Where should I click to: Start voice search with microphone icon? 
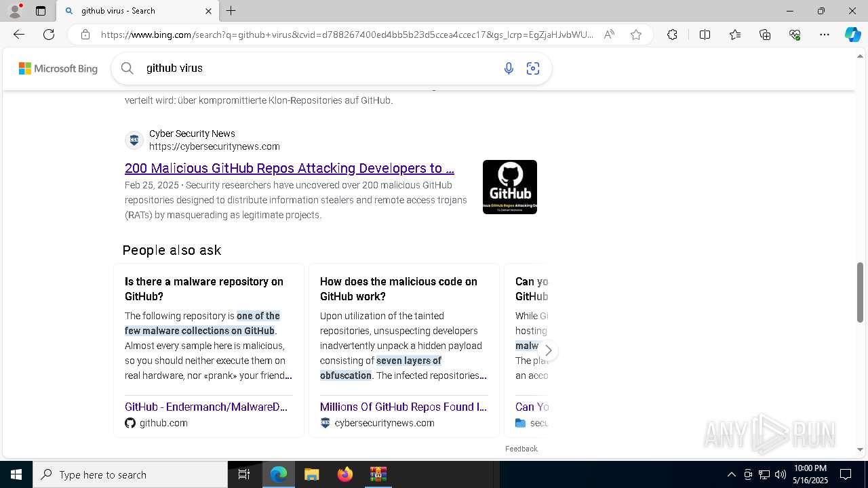pos(509,68)
